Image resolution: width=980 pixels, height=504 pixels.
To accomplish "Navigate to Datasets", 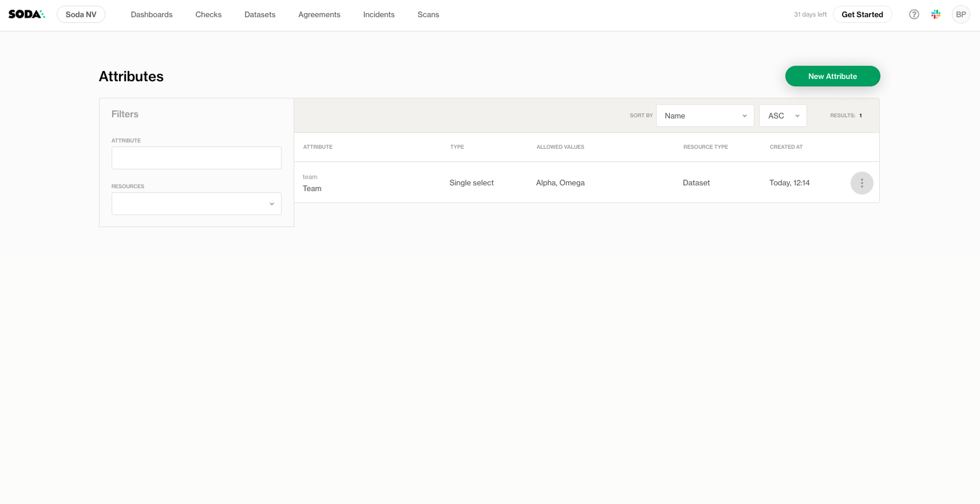I will tap(260, 14).
